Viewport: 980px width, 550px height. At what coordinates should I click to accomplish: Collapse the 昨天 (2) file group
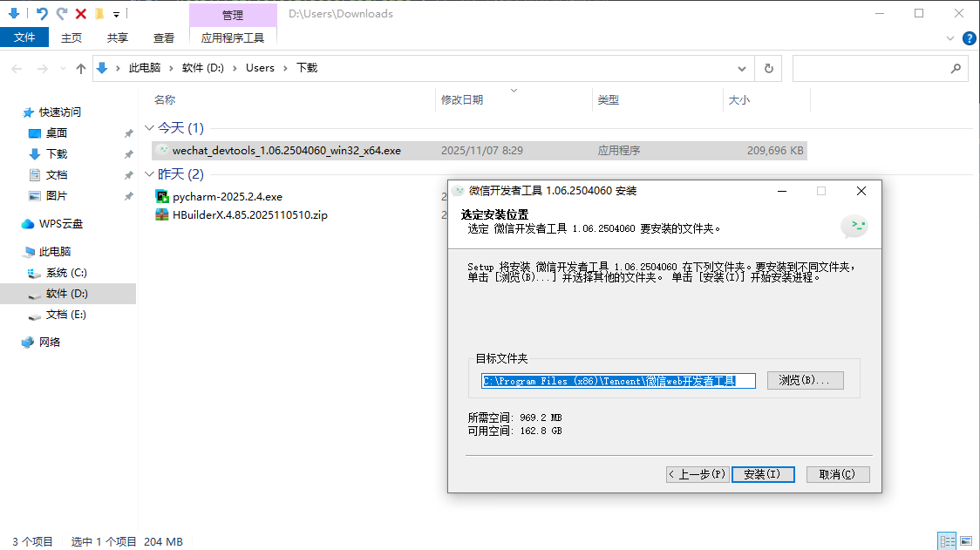[x=149, y=174]
